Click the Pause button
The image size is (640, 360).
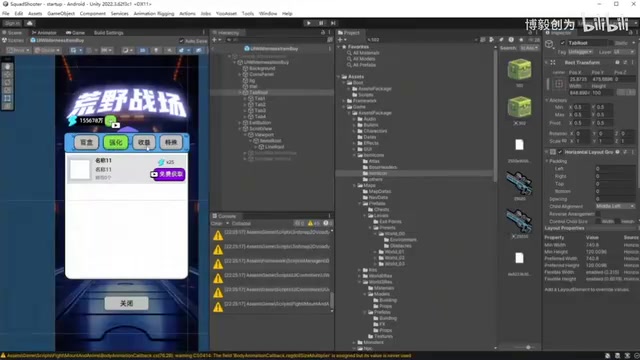tap(321, 23)
